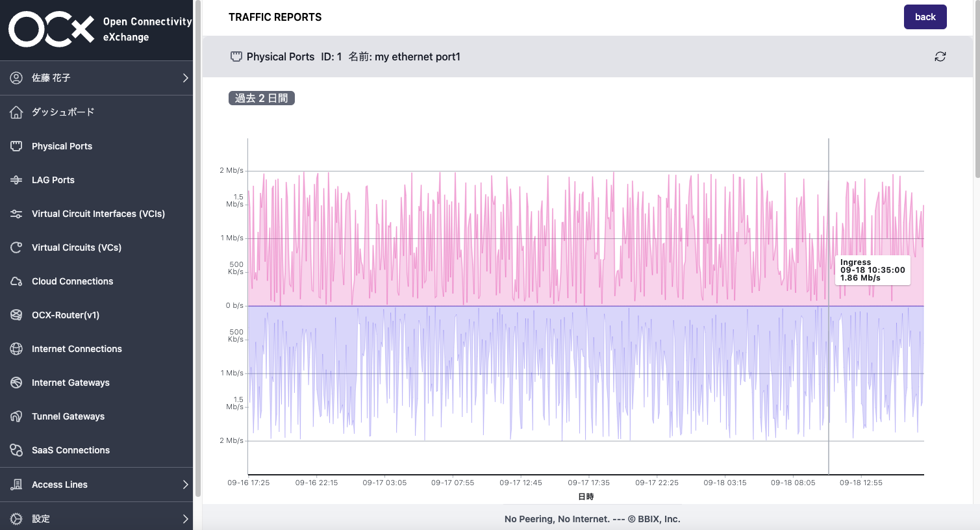Screen dimensions: 980x530
Task: Click the LAG Ports icon in sidebar
Action: (16, 180)
